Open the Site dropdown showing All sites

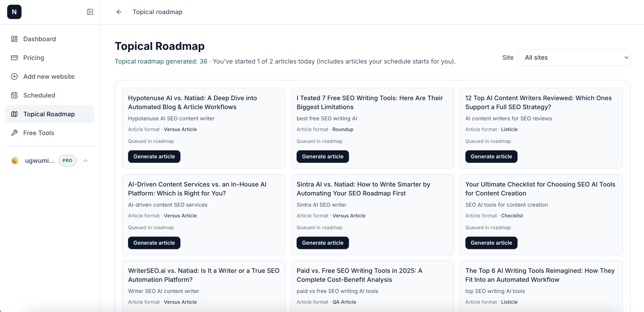(x=574, y=58)
